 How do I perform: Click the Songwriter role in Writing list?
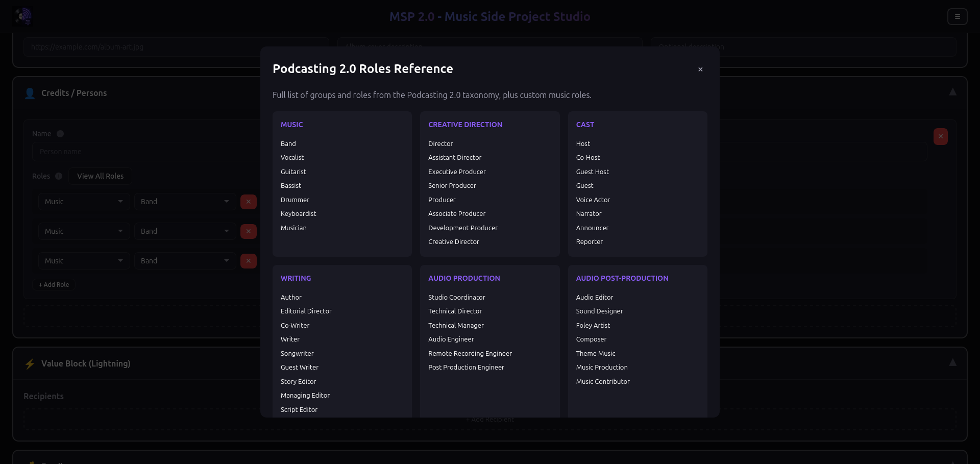point(297,353)
